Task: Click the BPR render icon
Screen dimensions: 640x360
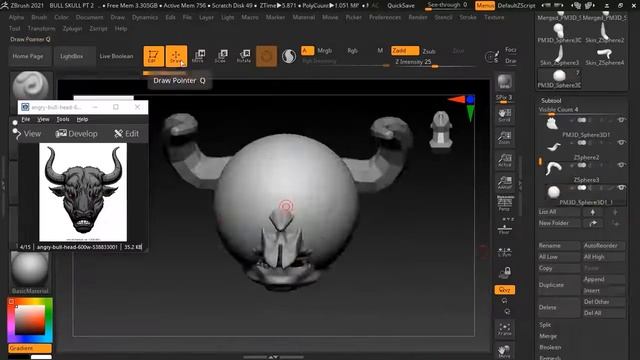Action: pos(504,82)
